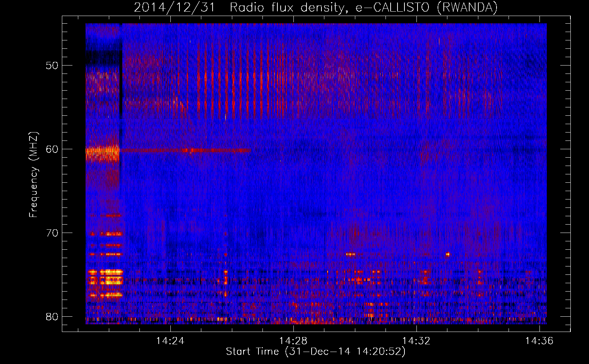
Task: Click the time tick label "14:24"
Action: [170, 341]
